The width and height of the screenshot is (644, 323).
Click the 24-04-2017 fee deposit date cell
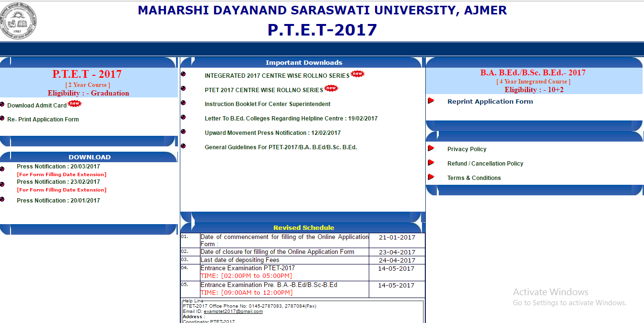coord(397,260)
